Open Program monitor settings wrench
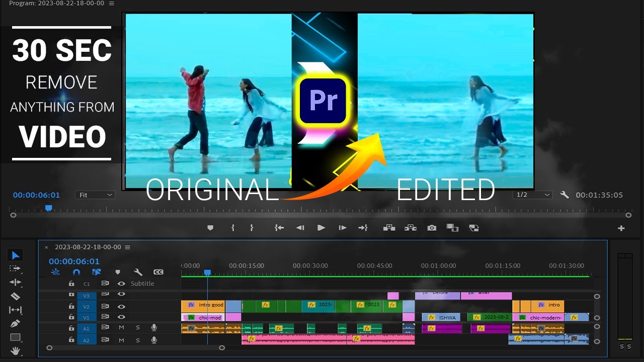 [565, 195]
